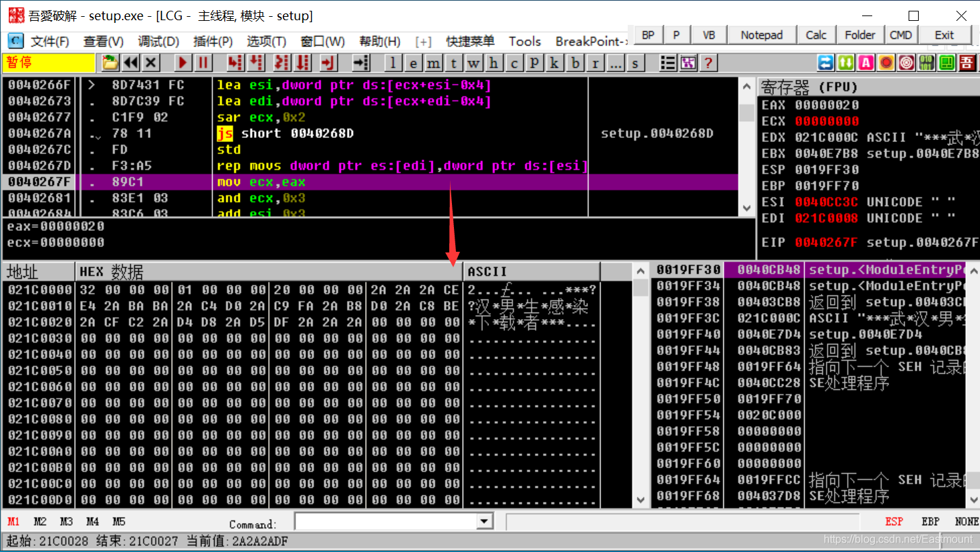Show the Run trace window (...)
This screenshot has width=980, height=552.
point(615,63)
